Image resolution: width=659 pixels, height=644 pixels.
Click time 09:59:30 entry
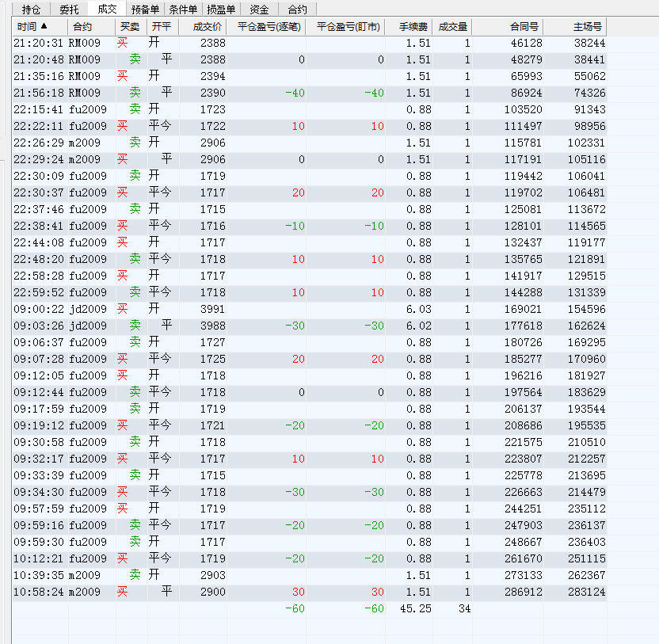[x=39, y=543]
